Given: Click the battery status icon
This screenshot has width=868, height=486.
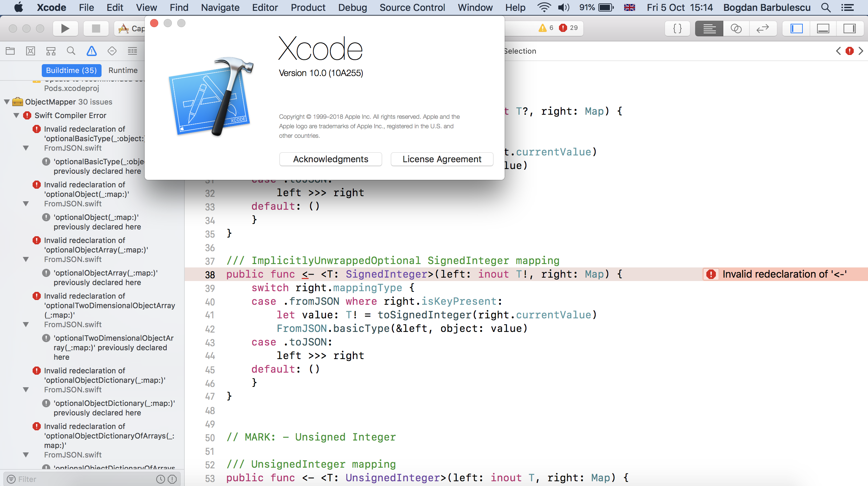Looking at the screenshot, I should coord(606,7).
